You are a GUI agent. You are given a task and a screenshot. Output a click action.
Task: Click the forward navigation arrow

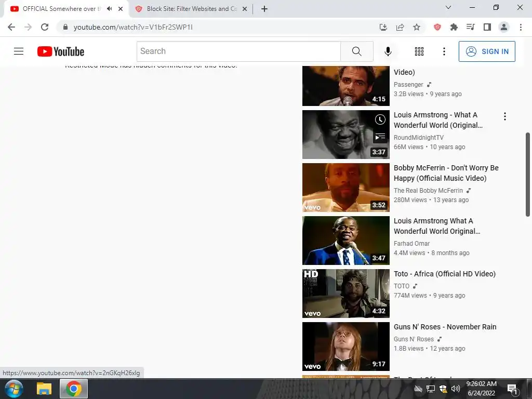(28, 27)
